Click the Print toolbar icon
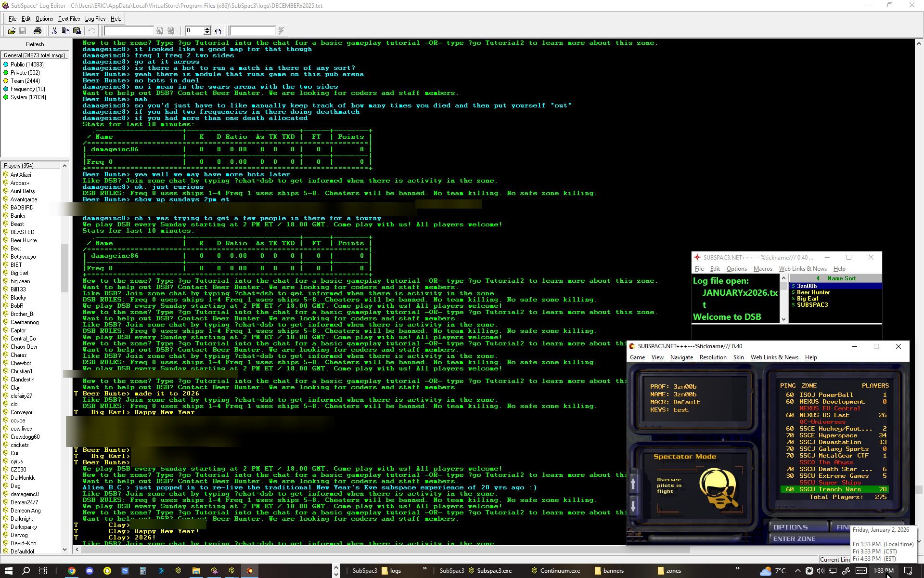The width and height of the screenshot is (924, 578). [38, 31]
